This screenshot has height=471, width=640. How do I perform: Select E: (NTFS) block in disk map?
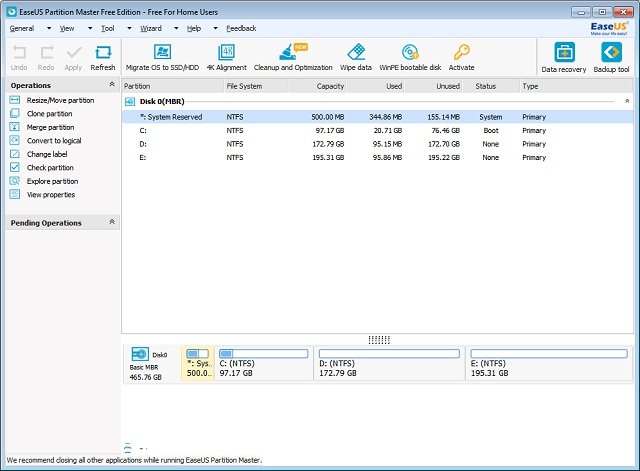point(549,363)
